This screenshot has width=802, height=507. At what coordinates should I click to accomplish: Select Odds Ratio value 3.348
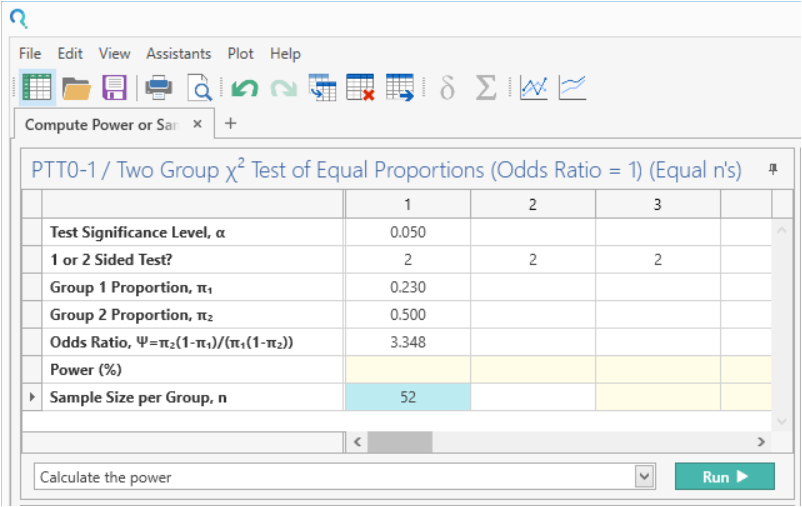coord(408,342)
